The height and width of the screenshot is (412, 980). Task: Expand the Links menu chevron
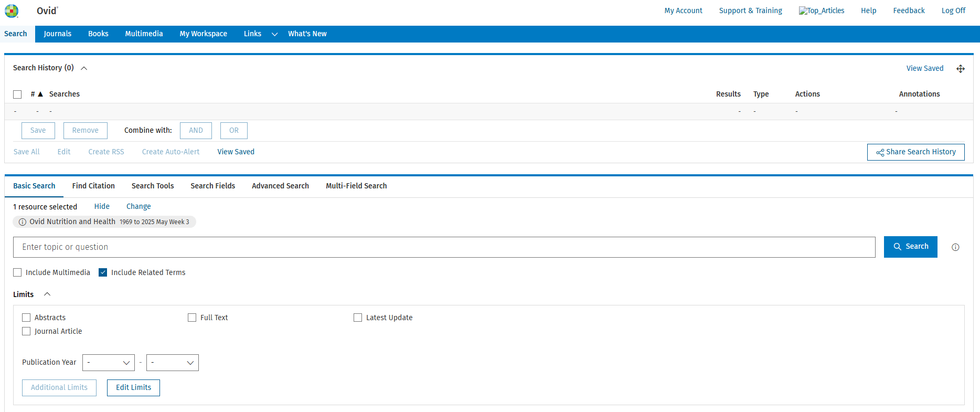[x=274, y=34]
